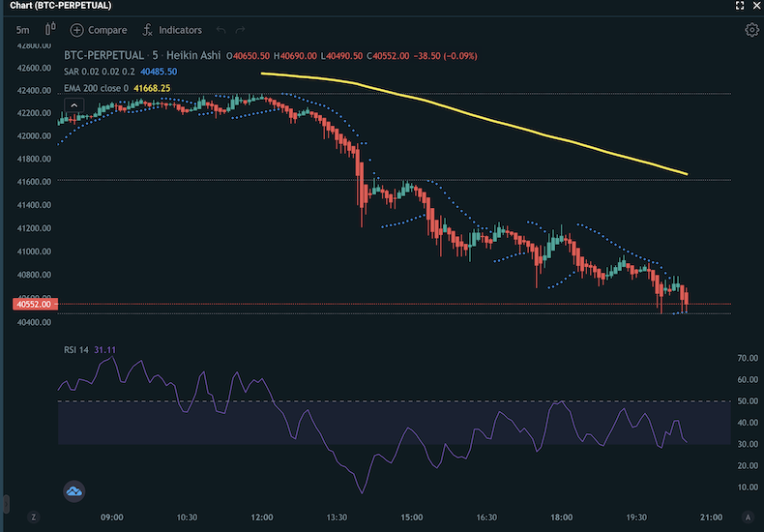The height and width of the screenshot is (532, 764).
Task: Open the 5m timeframe selector
Action: tap(22, 30)
